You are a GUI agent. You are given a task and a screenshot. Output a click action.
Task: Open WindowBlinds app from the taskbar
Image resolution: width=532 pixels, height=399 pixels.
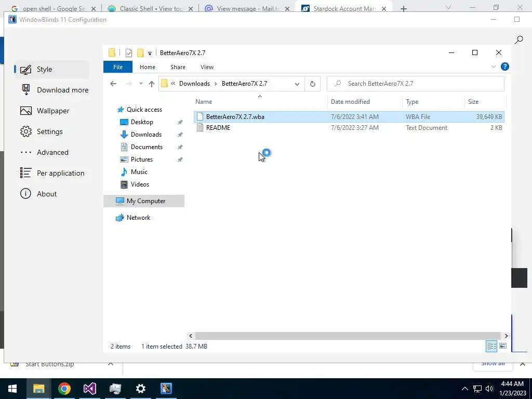point(166,389)
